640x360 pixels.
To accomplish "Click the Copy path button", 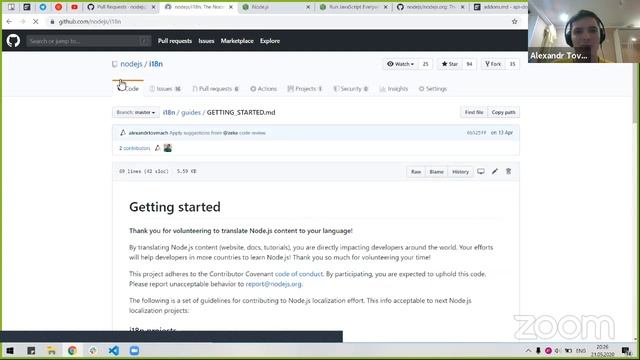I will tap(503, 112).
